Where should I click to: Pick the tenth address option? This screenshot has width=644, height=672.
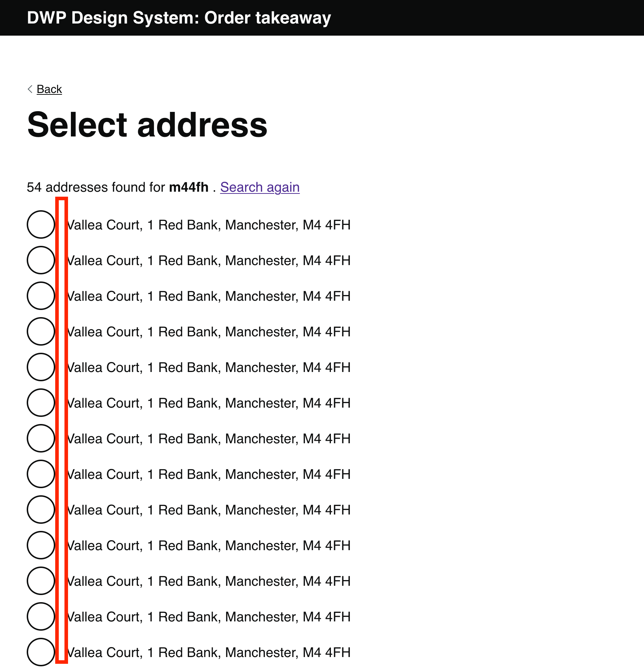(x=41, y=545)
